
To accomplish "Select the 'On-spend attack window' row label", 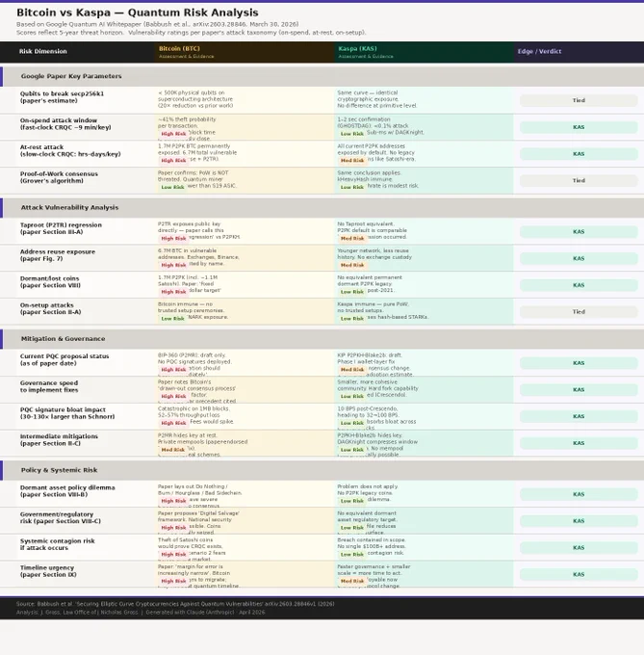I will point(65,123).
